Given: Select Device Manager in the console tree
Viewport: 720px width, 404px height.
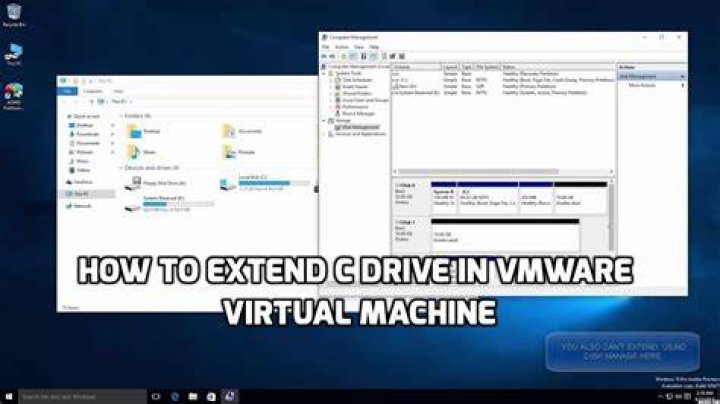Looking at the screenshot, I should click(x=355, y=113).
